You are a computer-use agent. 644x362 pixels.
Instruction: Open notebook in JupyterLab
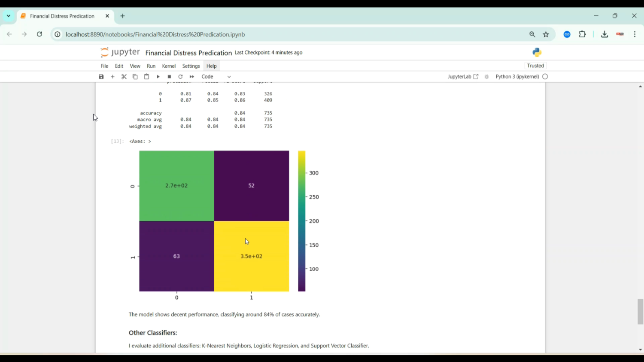click(463, 77)
